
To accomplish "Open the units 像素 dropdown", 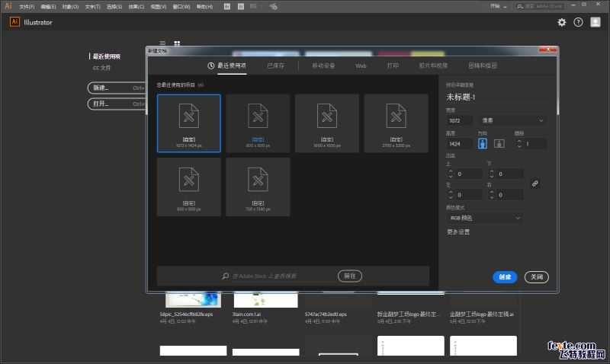I will pos(513,120).
